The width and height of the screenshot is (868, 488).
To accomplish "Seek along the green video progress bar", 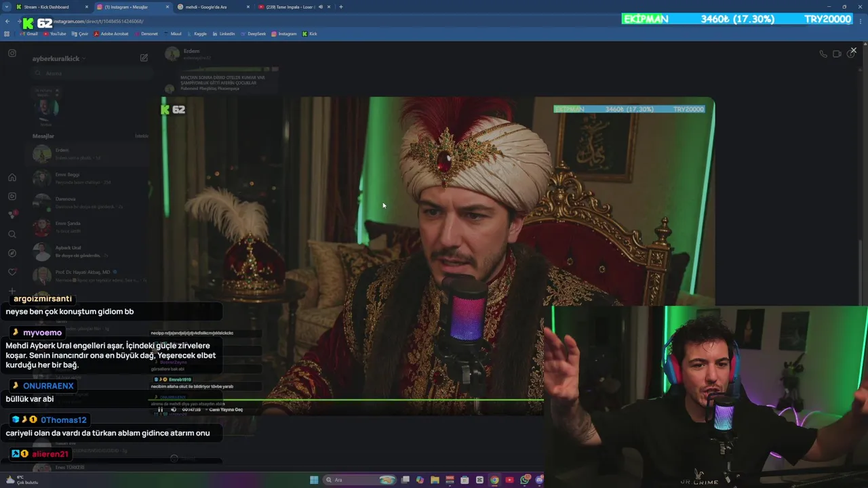I will coord(346,401).
